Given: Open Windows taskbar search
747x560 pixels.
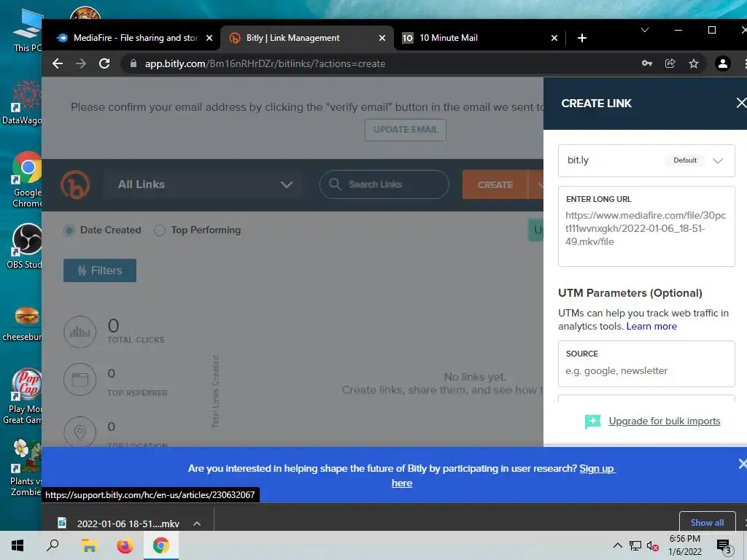Looking at the screenshot, I should click(x=53, y=545).
